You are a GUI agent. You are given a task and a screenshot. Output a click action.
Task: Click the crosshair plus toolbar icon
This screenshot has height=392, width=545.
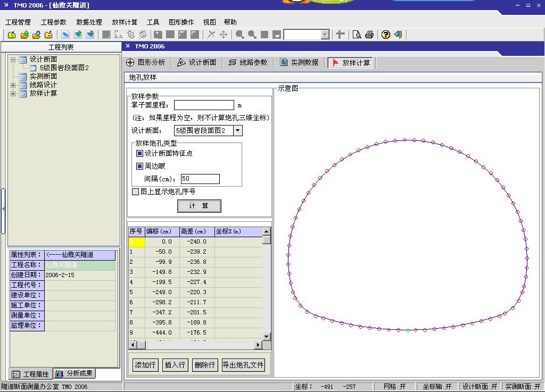341,35
